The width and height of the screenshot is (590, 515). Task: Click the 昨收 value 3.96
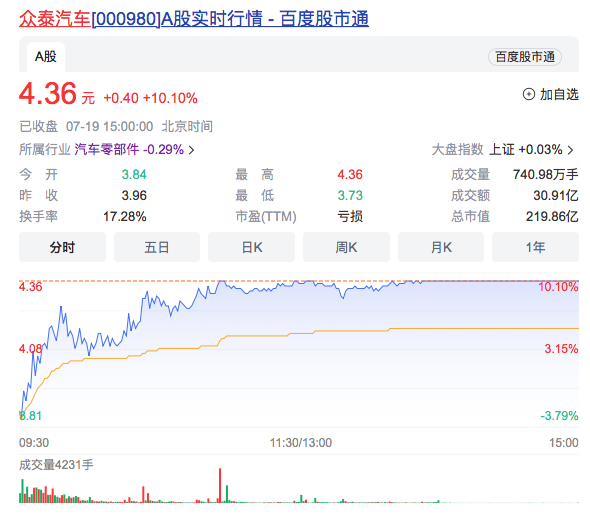134,195
